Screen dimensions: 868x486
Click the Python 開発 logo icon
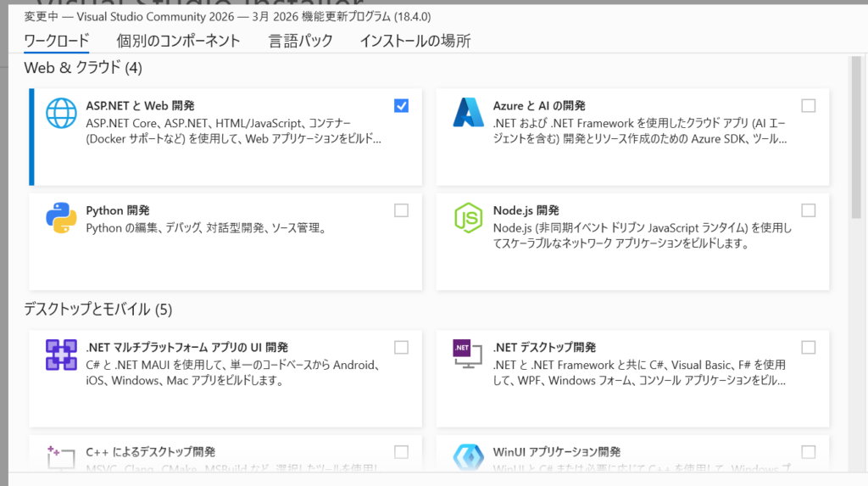[61, 218]
